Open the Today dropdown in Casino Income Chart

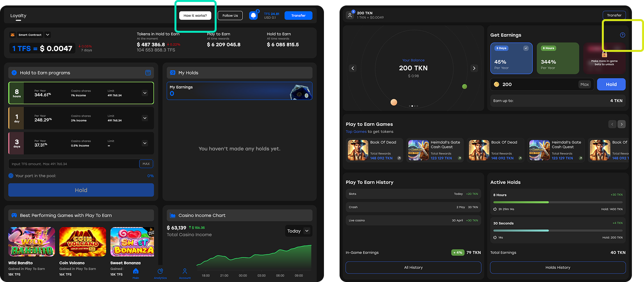298,231
